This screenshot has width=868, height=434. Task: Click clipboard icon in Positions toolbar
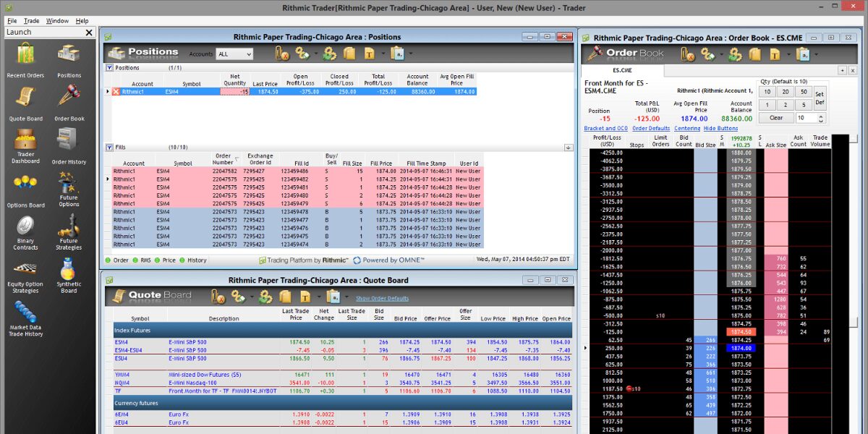pyautogui.click(x=396, y=53)
